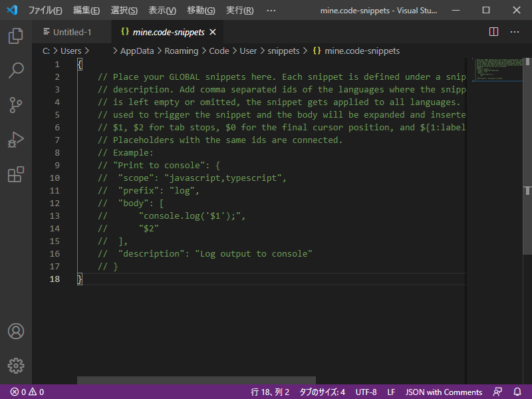
Task: Expand the hidden menu items ellipsis
Action: pyautogui.click(x=271, y=10)
